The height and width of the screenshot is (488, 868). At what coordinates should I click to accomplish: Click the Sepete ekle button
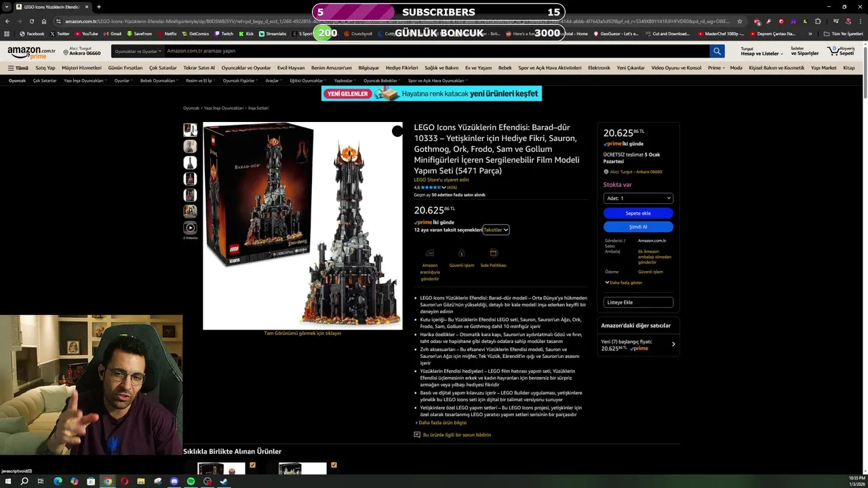point(638,213)
